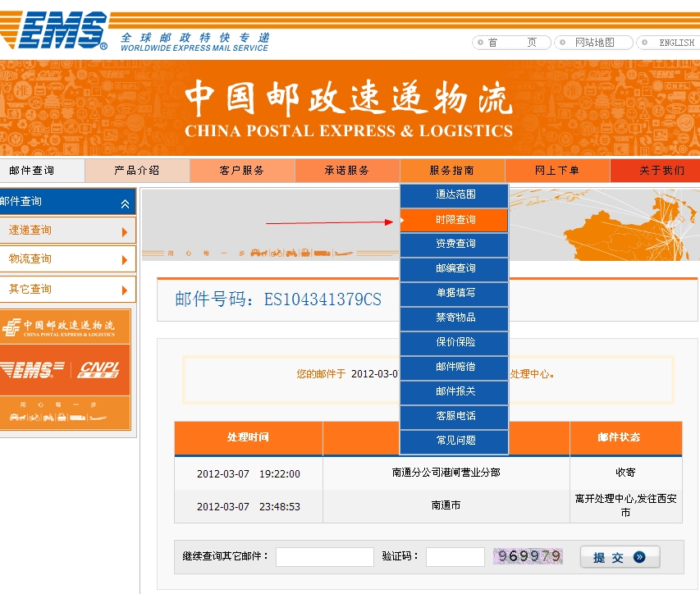
Task: Select 邮件赔偿 in the dropdown menu
Action: 455,367
